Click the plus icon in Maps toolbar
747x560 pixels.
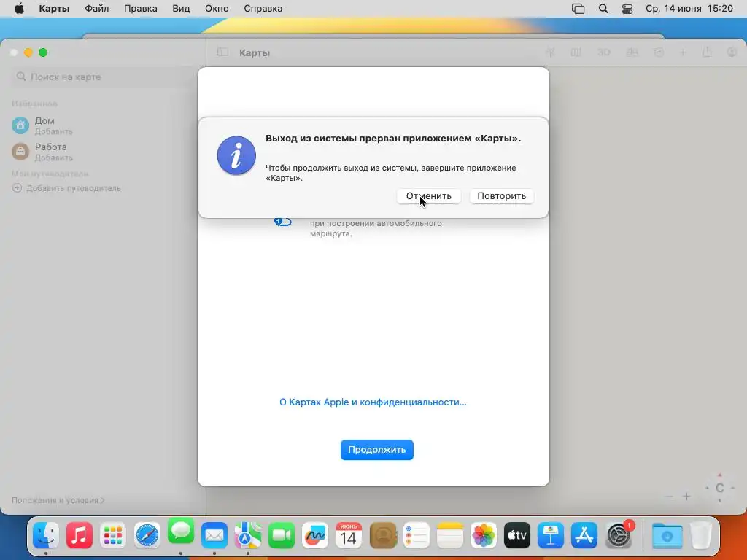click(683, 52)
